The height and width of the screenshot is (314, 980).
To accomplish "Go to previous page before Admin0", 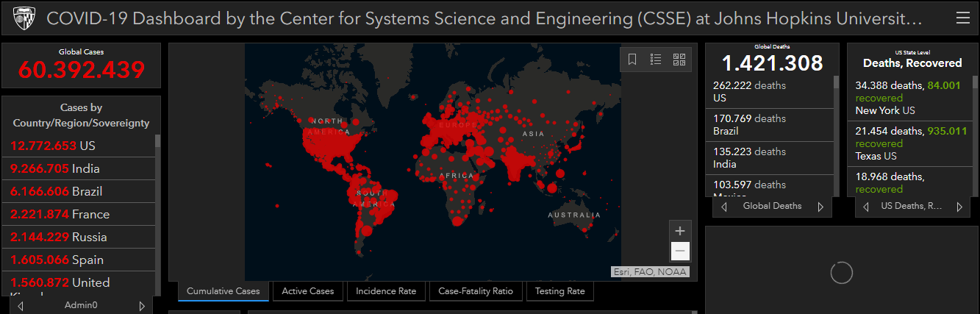I will tap(21, 305).
